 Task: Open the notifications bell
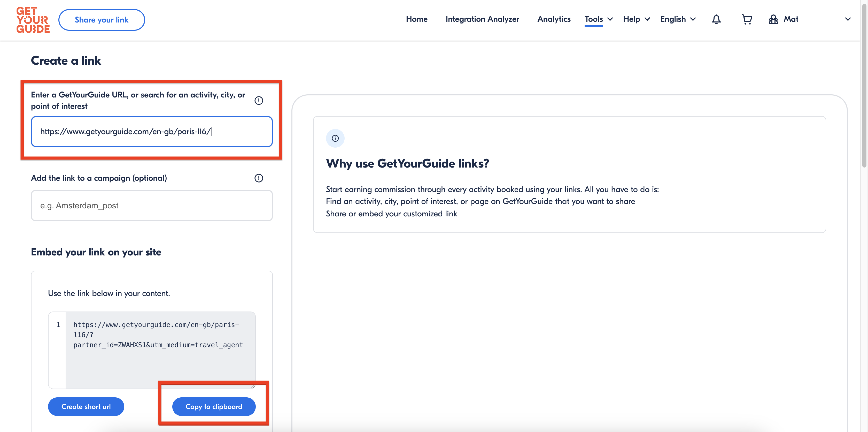pos(716,20)
